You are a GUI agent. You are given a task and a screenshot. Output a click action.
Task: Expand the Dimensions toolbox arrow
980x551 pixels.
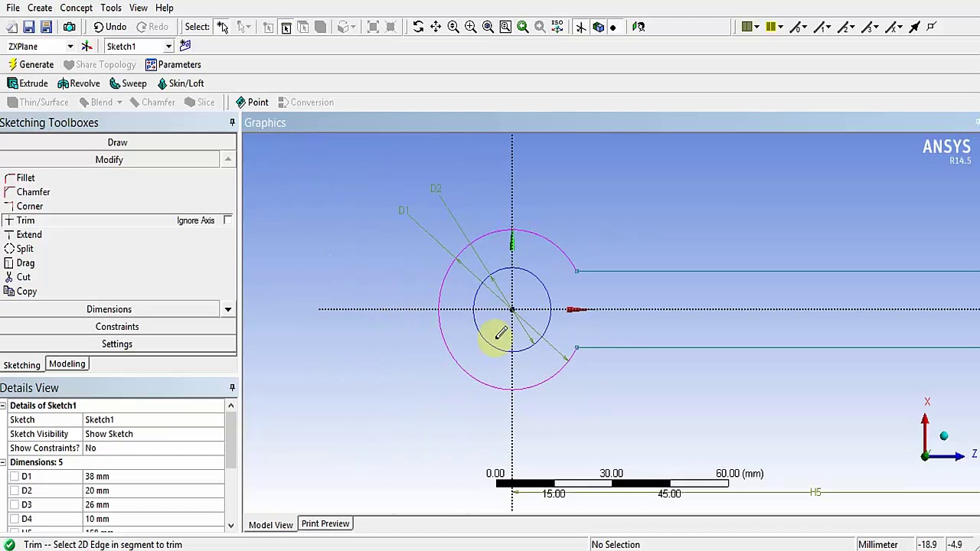pyautogui.click(x=227, y=309)
